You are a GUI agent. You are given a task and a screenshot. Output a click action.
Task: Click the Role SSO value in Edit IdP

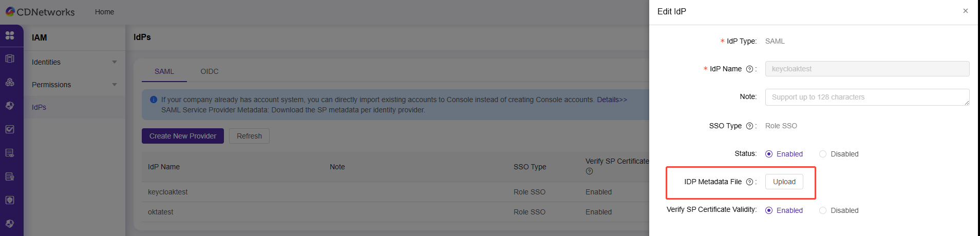(781, 126)
